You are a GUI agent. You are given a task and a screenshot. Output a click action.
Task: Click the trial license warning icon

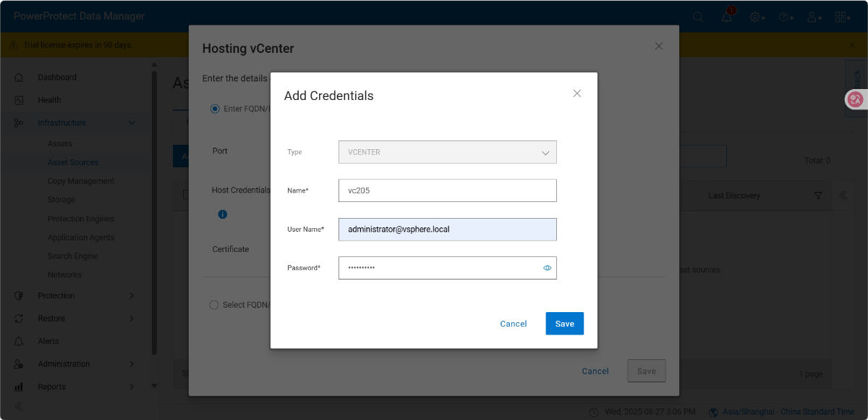tap(13, 45)
